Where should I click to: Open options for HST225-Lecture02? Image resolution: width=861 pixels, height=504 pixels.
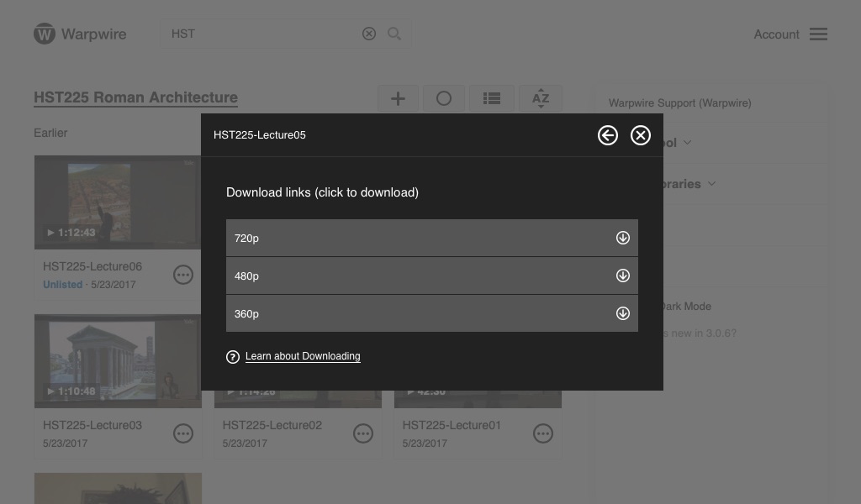pos(363,433)
